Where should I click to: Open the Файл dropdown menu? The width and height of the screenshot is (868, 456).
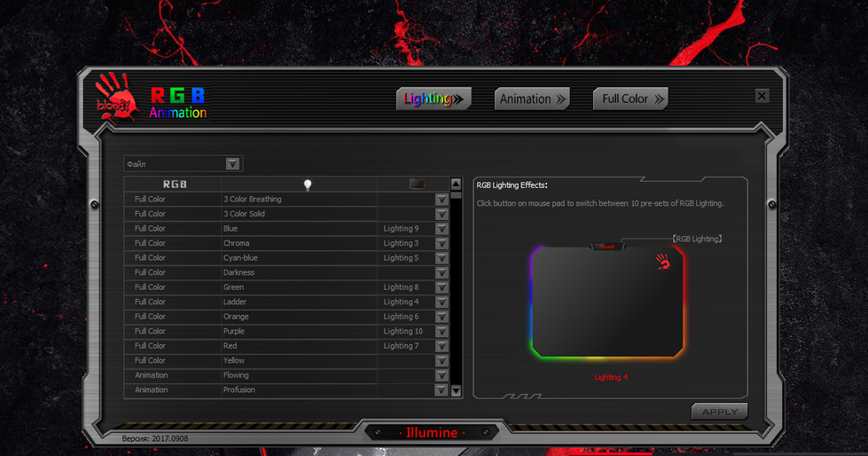coord(232,164)
